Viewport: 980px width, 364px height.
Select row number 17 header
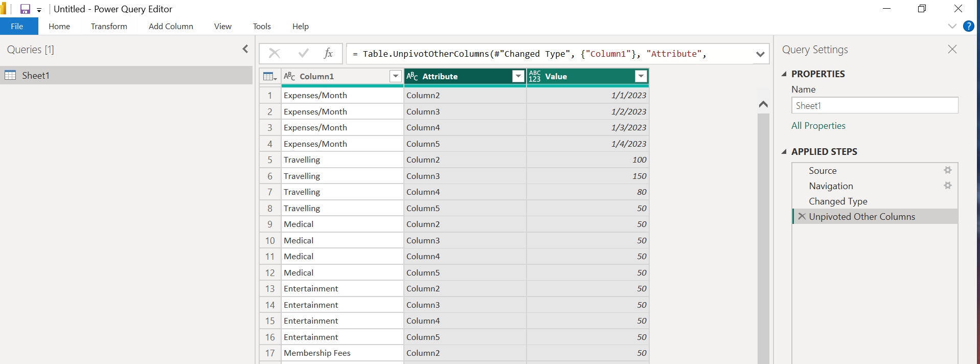270,353
